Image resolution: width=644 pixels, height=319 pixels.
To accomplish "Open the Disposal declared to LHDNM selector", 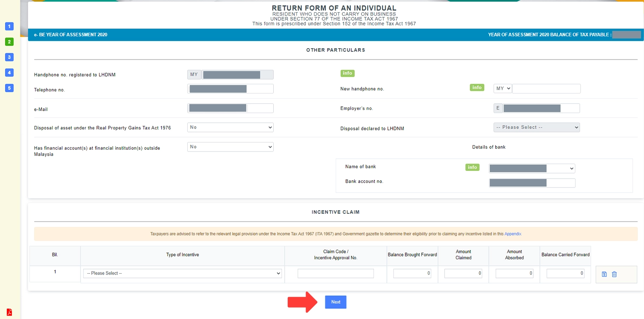I will [536, 127].
